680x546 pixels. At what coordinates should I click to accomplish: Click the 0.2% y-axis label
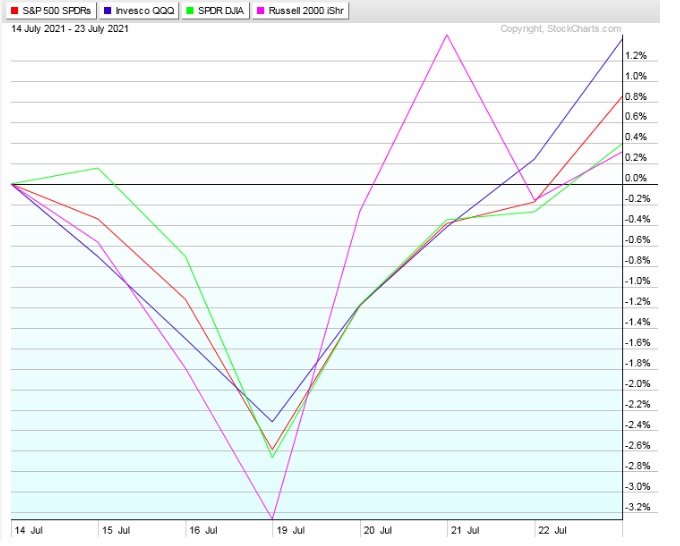tap(636, 157)
